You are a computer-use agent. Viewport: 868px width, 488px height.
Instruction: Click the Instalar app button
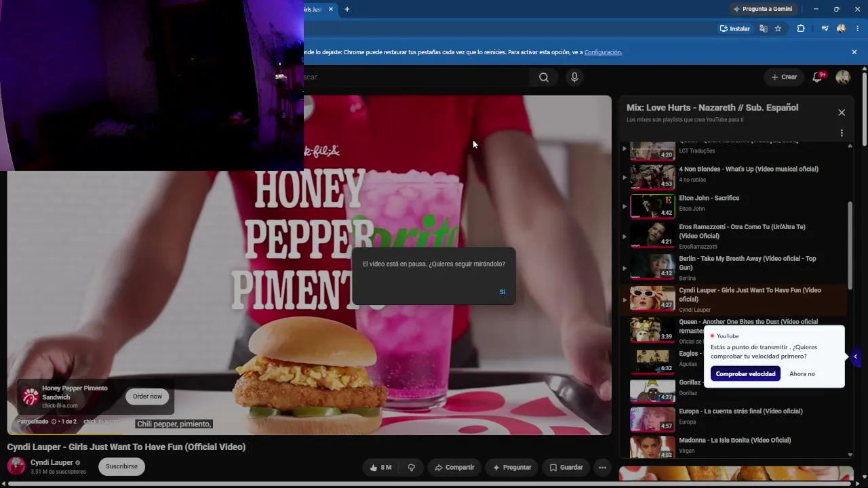[734, 28]
